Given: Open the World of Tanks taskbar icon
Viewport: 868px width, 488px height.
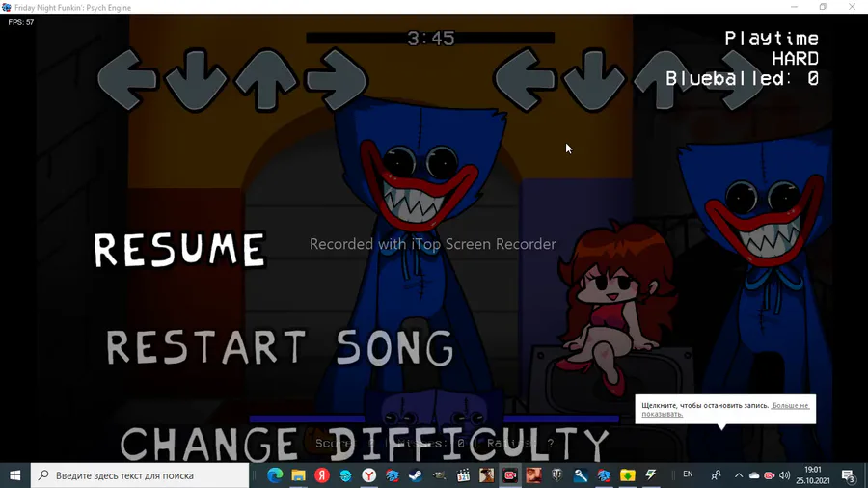Looking at the screenshot, I should pyautogui.click(x=556, y=475).
